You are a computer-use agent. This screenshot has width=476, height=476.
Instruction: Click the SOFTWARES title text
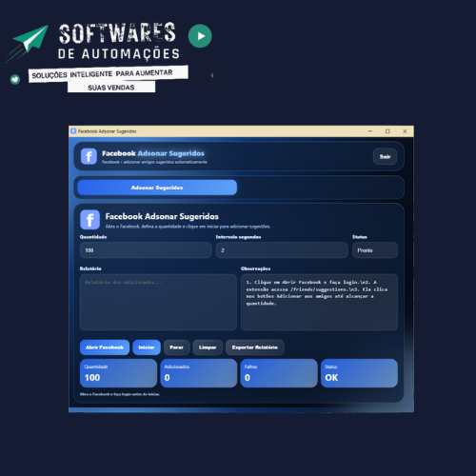pos(117,33)
